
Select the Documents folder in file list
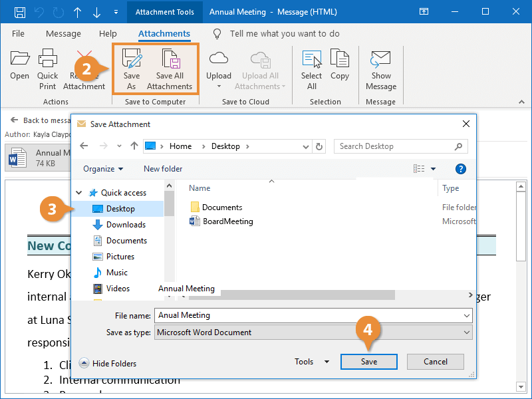coord(216,207)
